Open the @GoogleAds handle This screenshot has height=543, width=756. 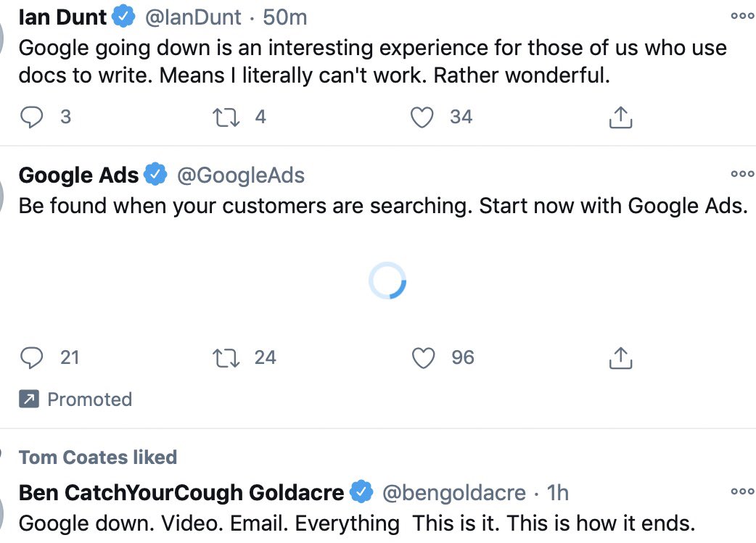(x=241, y=175)
